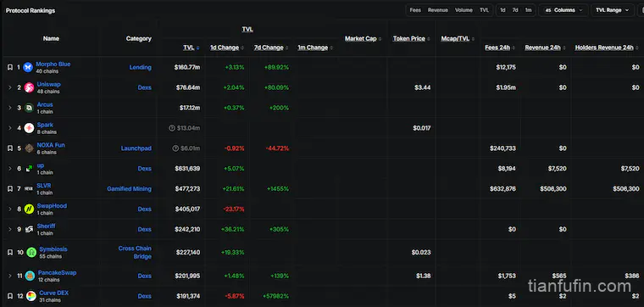Expand the Spark row
Viewport: 644px width, 307px height.
(10, 128)
